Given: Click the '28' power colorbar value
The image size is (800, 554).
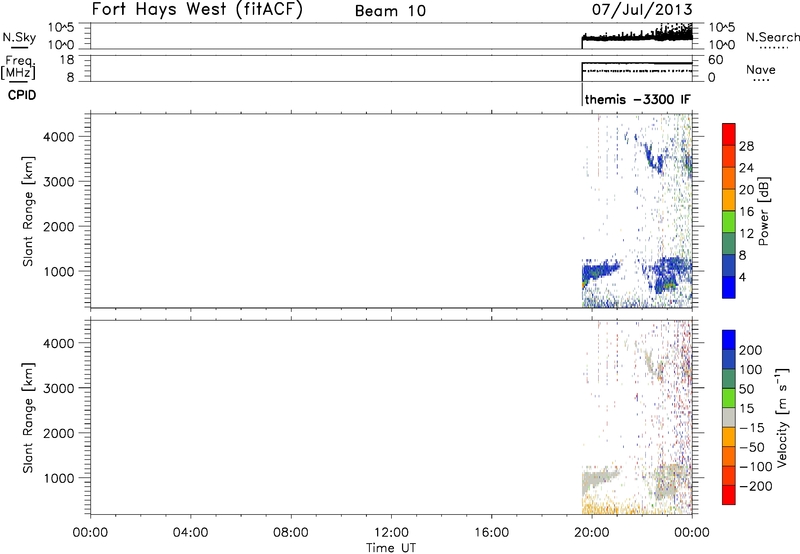Looking at the screenshot, I should 746,146.
